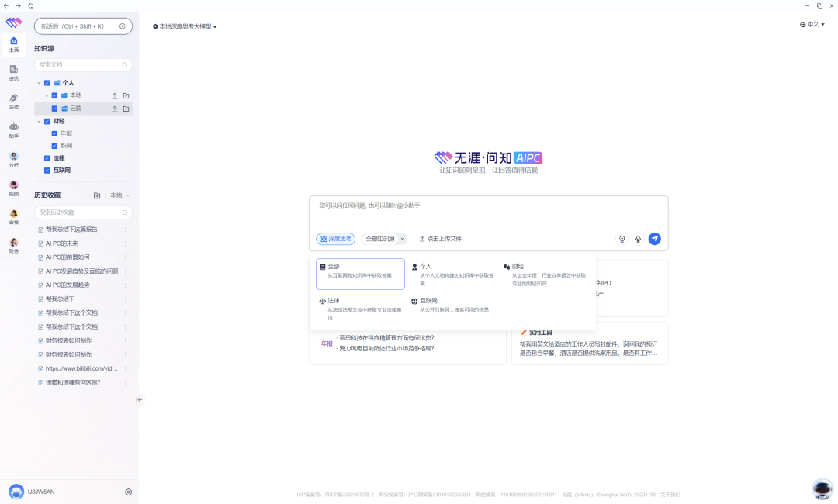Screen dimensions: 838x504
Task: Open the 财务 finance avatar icon
Action: click(14, 246)
